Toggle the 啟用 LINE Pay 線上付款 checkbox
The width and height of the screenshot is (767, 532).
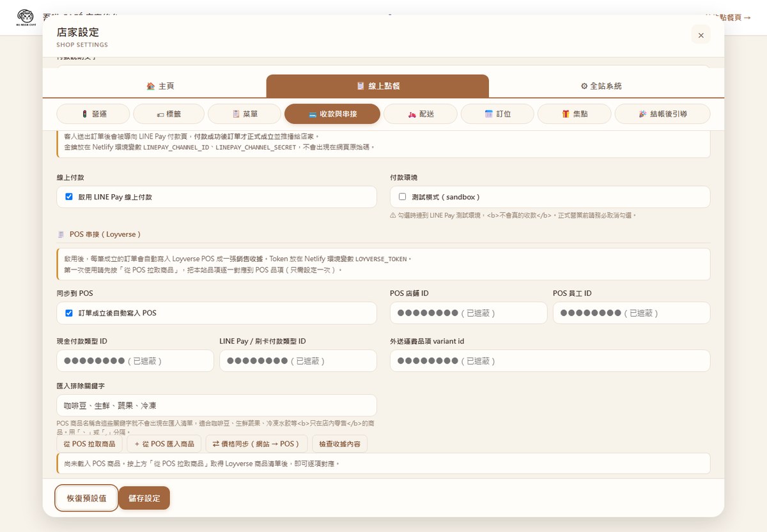click(x=69, y=197)
